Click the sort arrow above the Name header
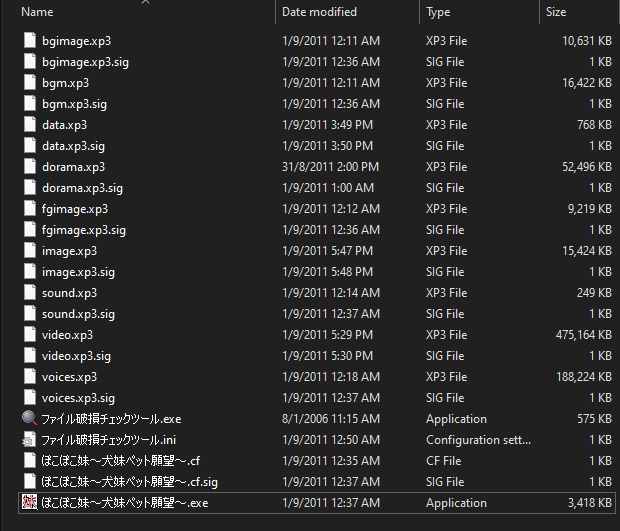Screen dimensions: 620x531 click(146, 3)
